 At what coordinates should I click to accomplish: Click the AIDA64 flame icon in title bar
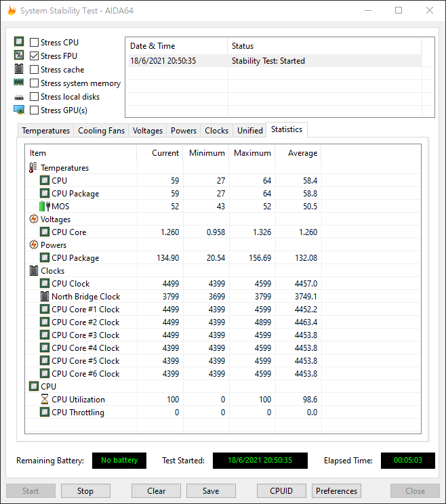coord(12,11)
